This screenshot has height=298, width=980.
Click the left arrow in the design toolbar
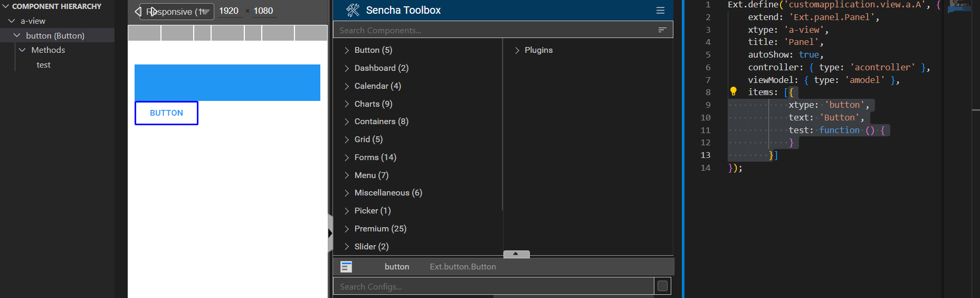[x=138, y=11]
